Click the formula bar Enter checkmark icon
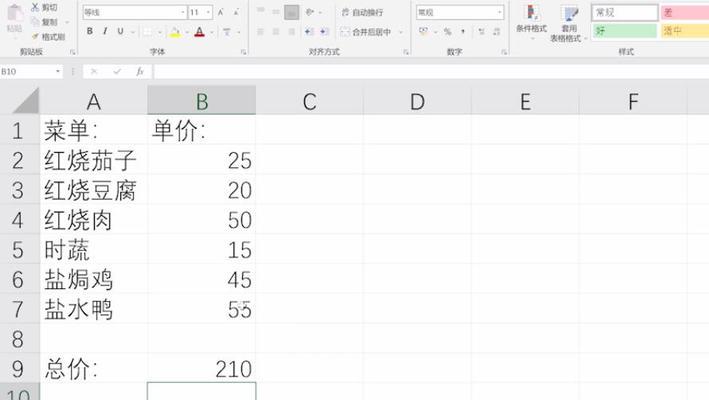The height and width of the screenshot is (400, 709). pos(117,71)
